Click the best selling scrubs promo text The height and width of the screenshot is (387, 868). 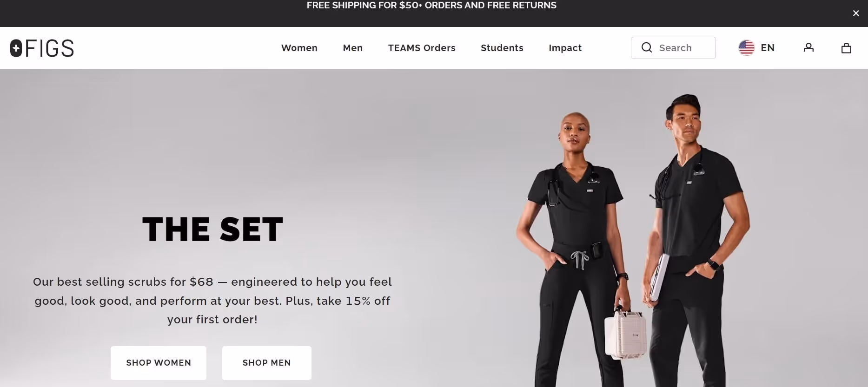pos(212,301)
